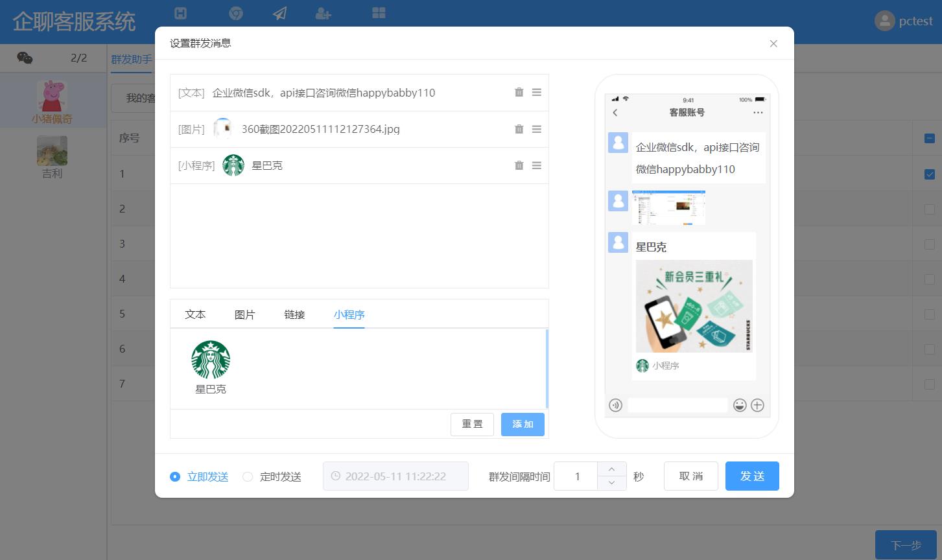Click the three-dot menu in the phone preview

coord(758,113)
